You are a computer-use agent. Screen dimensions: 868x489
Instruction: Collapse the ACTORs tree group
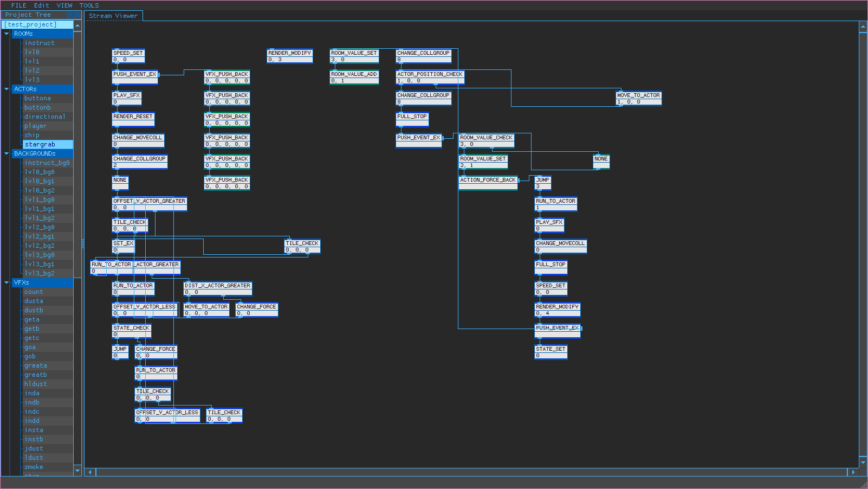click(x=7, y=89)
